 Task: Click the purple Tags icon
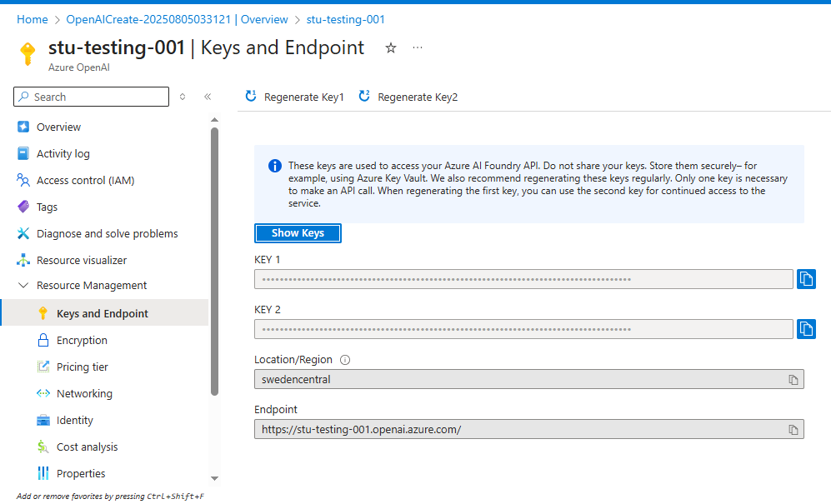23,207
